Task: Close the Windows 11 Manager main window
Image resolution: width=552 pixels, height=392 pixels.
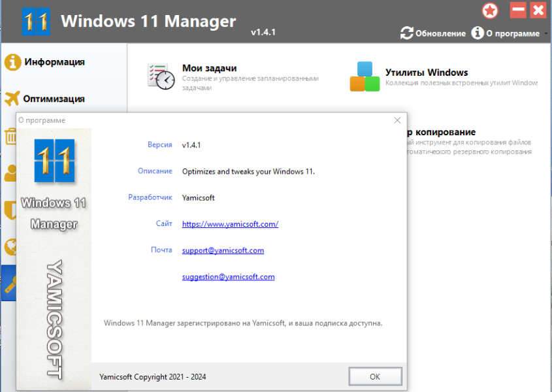Action: tap(538, 10)
